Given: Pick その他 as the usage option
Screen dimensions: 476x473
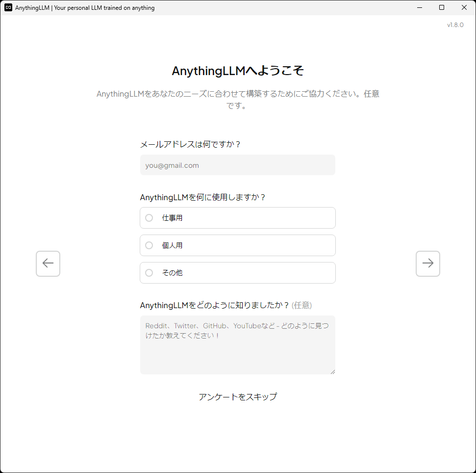Looking at the screenshot, I should point(237,273).
